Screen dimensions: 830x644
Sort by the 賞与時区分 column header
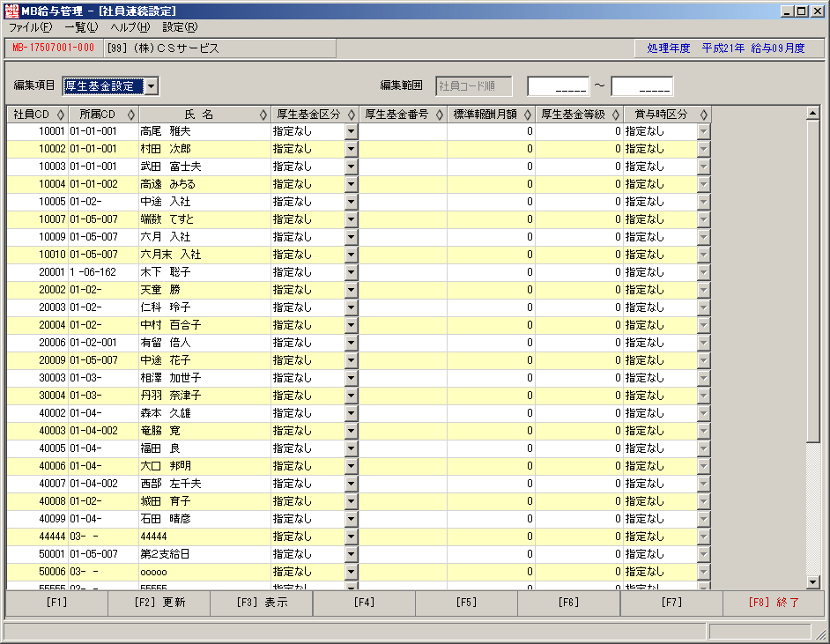(x=667, y=115)
